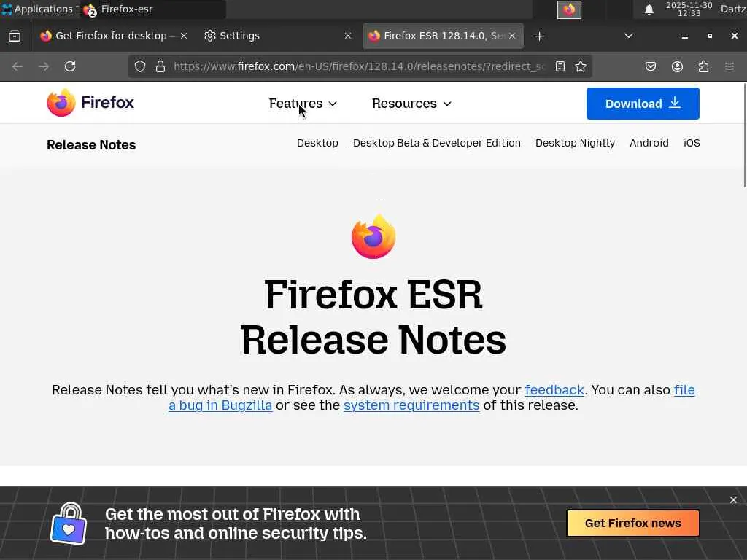Close the Get Firefox for desktop tab

tap(184, 36)
